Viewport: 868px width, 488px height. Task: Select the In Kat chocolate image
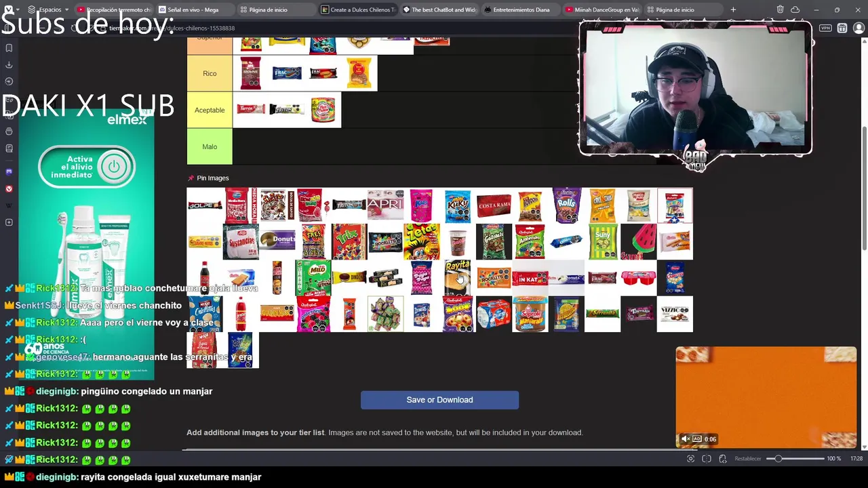coord(530,278)
